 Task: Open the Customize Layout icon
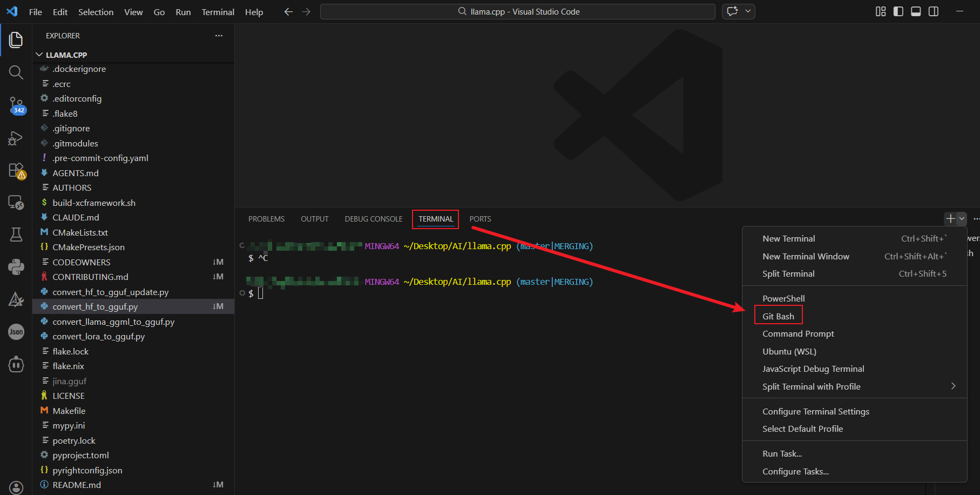coord(881,11)
